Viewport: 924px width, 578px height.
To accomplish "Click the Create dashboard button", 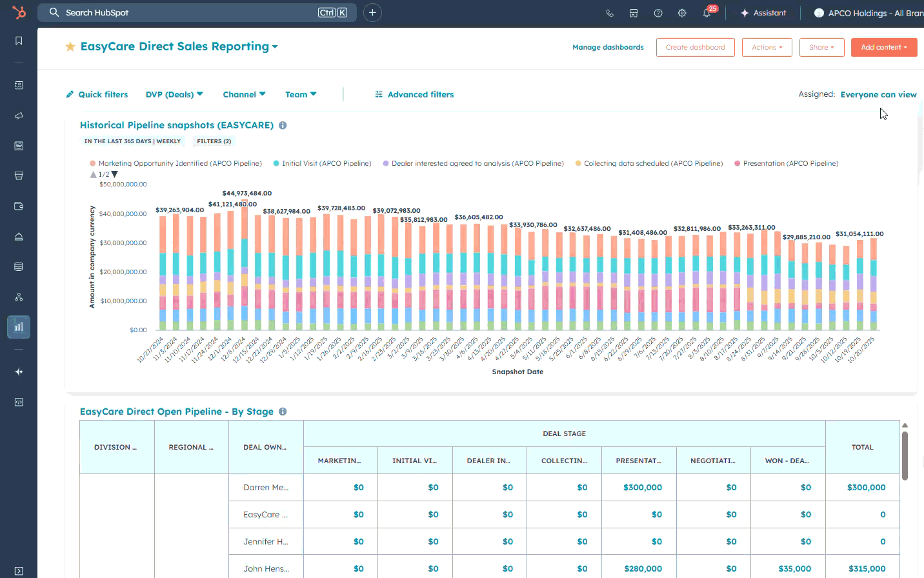I will (x=695, y=47).
